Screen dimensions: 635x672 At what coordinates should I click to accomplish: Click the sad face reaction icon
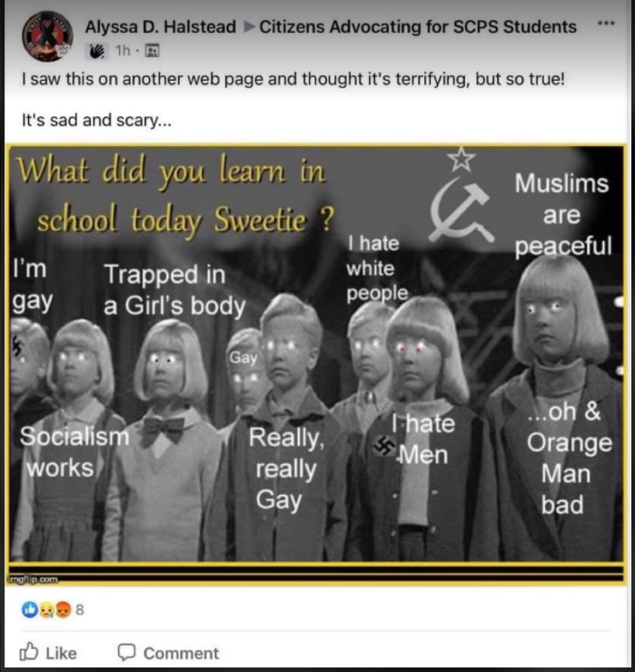(46, 609)
